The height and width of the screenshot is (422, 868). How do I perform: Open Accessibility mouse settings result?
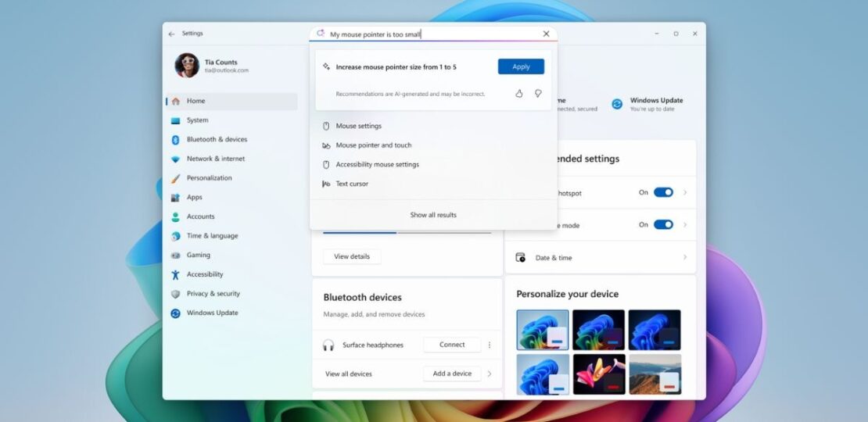433,165
